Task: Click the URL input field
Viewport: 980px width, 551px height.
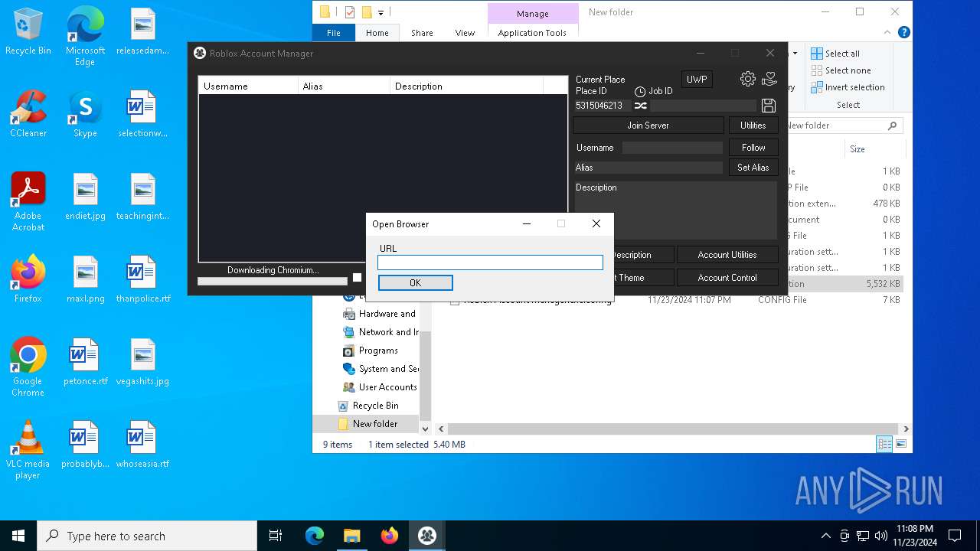Action: 490,262
